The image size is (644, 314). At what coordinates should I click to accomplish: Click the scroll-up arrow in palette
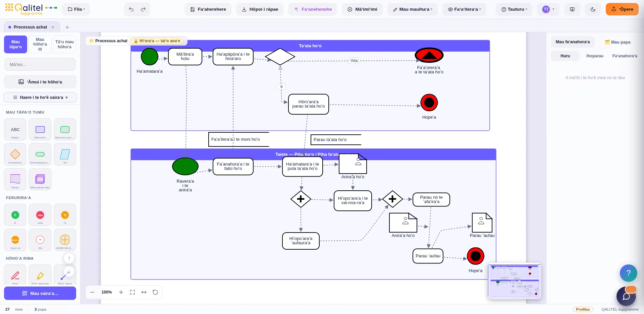pos(69,258)
